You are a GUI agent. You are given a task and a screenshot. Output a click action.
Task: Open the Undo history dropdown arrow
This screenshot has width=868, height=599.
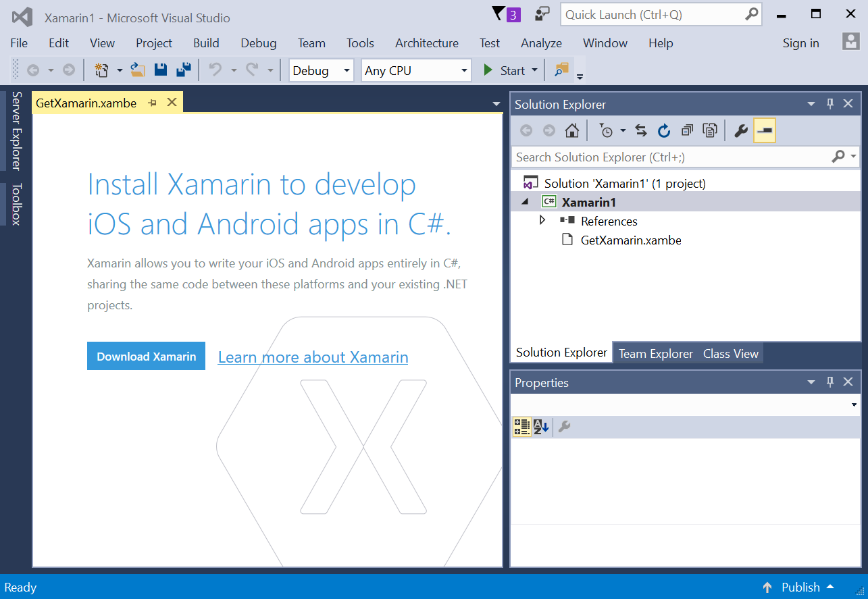pos(234,70)
